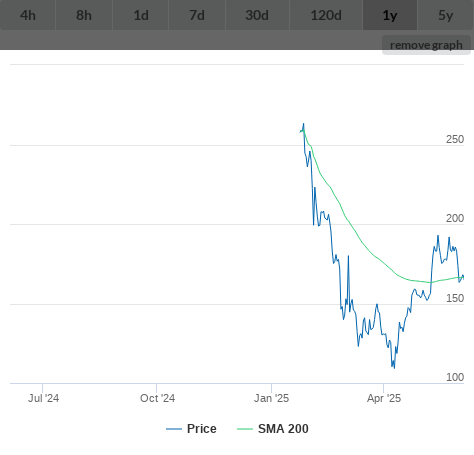Click the 200 y-axis value label
Screen dimensions: 474x455
[x=455, y=218]
